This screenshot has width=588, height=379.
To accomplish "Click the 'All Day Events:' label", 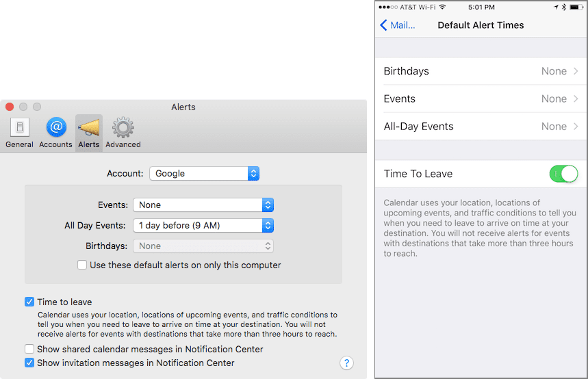I will click(95, 226).
